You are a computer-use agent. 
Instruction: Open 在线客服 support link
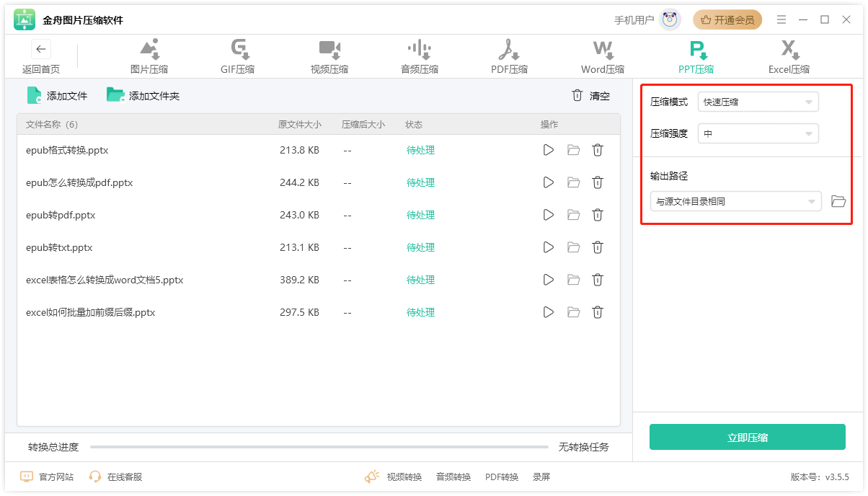tap(116, 477)
